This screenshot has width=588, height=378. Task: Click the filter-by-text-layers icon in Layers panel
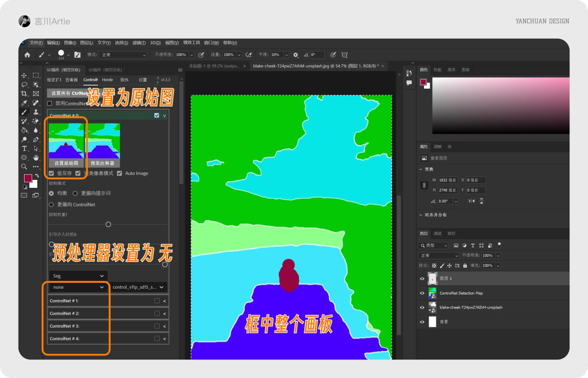pyautogui.click(x=473, y=245)
